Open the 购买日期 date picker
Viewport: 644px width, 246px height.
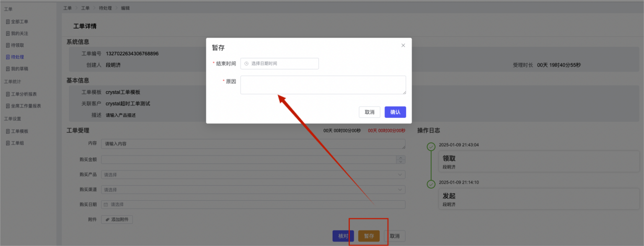[x=253, y=205]
